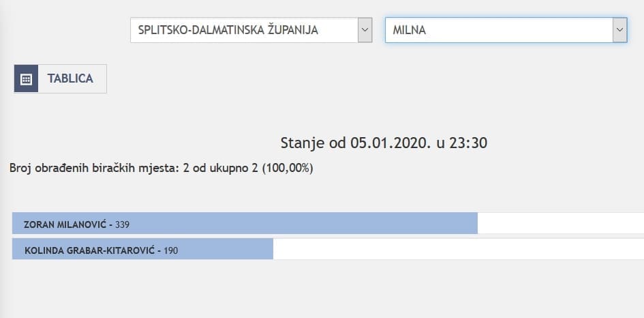Image resolution: width=644 pixels, height=318 pixels.
Task: Click the white remainder of Milanović's bar
Action: coord(559,224)
